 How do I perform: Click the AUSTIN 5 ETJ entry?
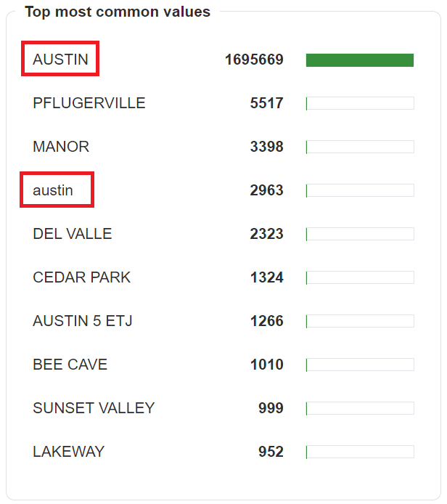click(x=83, y=321)
